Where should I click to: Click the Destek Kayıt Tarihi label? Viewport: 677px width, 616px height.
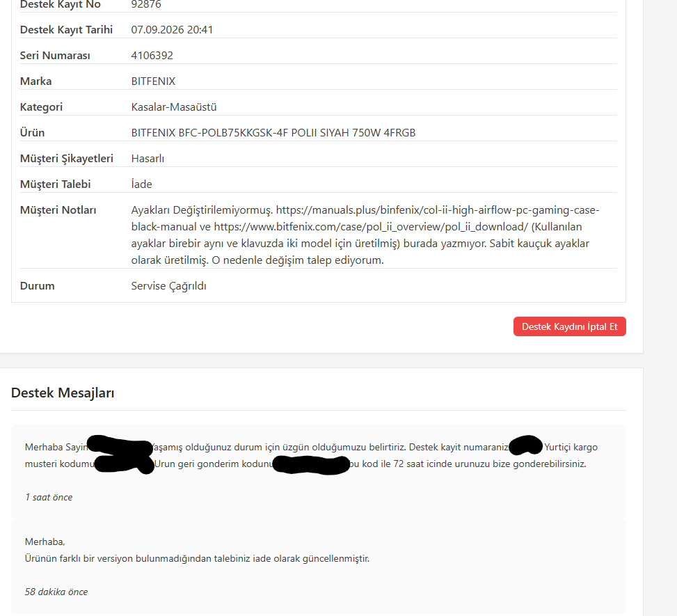click(x=66, y=30)
